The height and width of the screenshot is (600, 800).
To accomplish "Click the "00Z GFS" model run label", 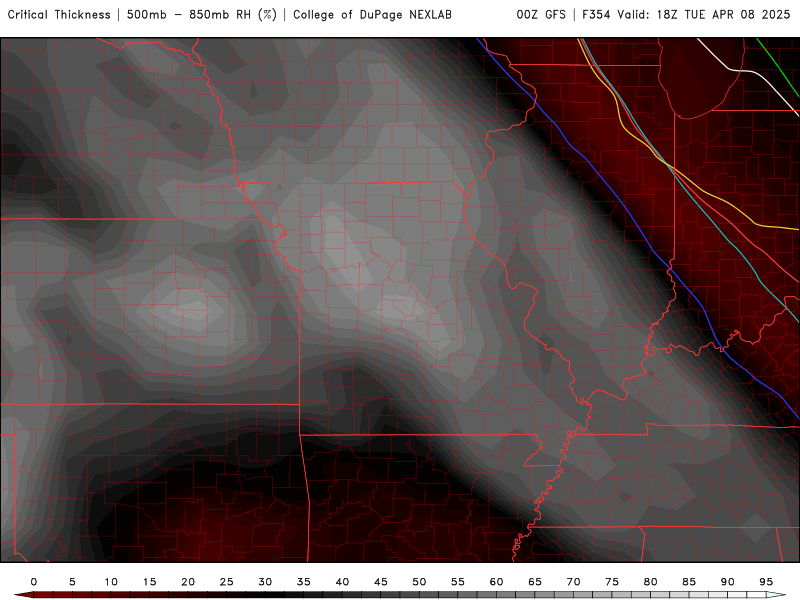I will click(541, 15).
